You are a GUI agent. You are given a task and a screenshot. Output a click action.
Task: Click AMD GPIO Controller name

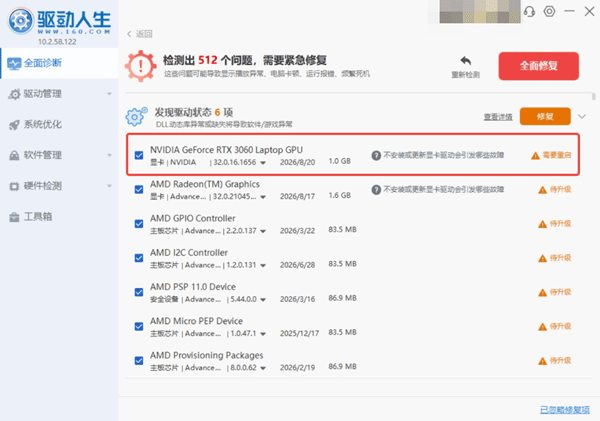[x=192, y=218]
